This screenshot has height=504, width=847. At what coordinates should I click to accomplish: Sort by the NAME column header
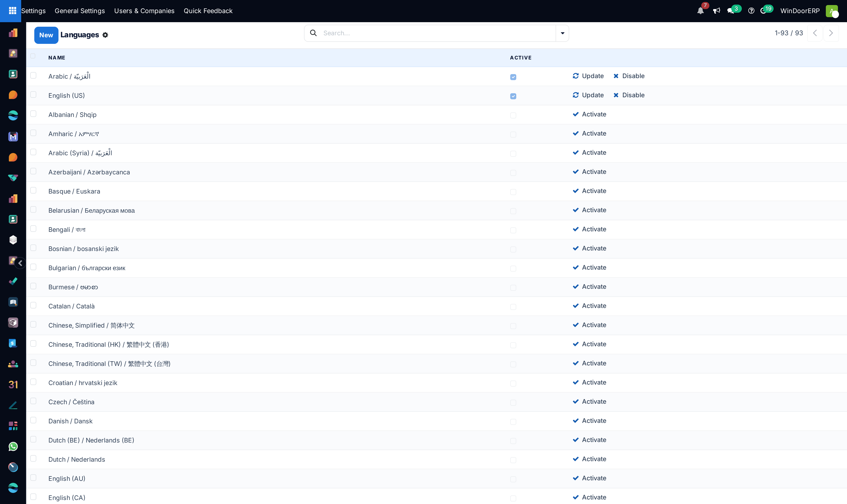(x=57, y=58)
